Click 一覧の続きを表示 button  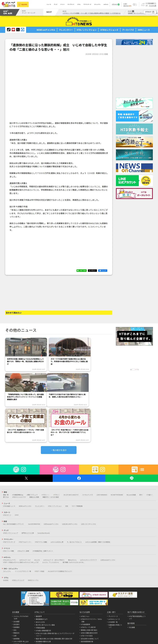point(59,450)
